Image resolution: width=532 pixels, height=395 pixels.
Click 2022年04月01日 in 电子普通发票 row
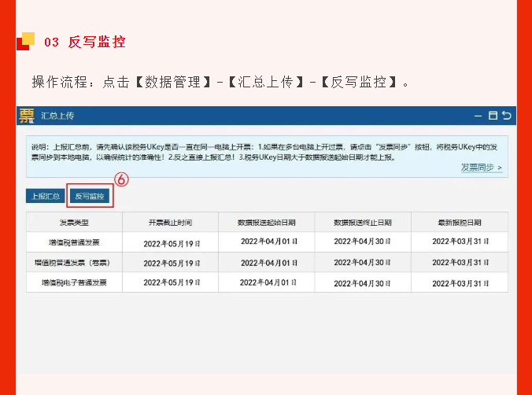[268, 282]
